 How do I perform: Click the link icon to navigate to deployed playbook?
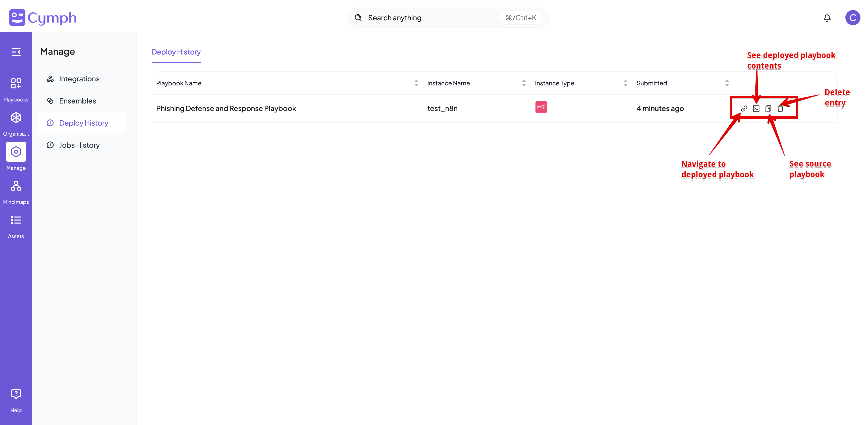pos(744,109)
